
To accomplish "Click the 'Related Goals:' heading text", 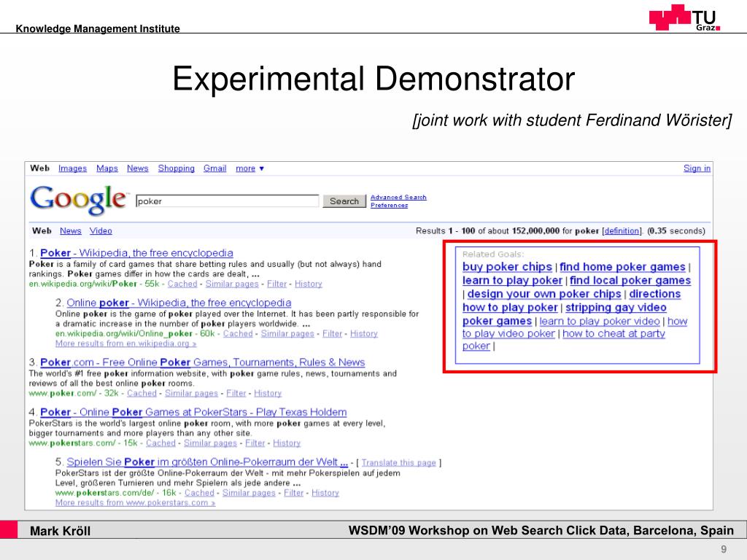I will [492, 254].
